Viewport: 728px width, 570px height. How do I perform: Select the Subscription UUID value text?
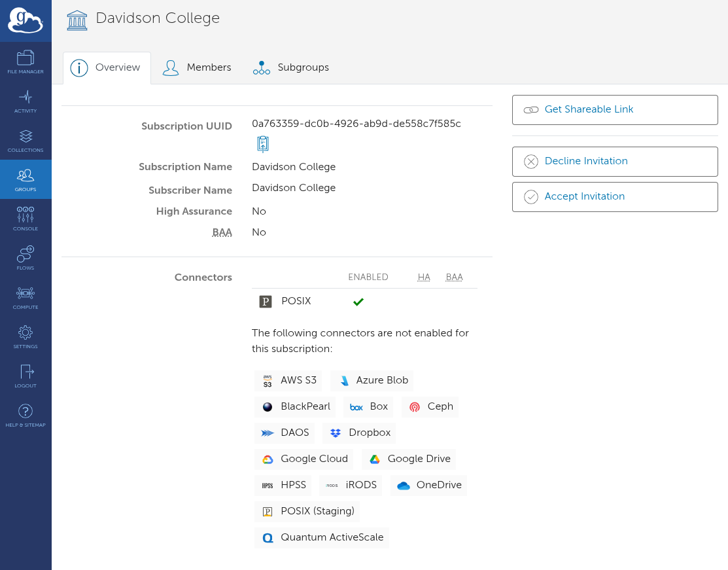356,124
